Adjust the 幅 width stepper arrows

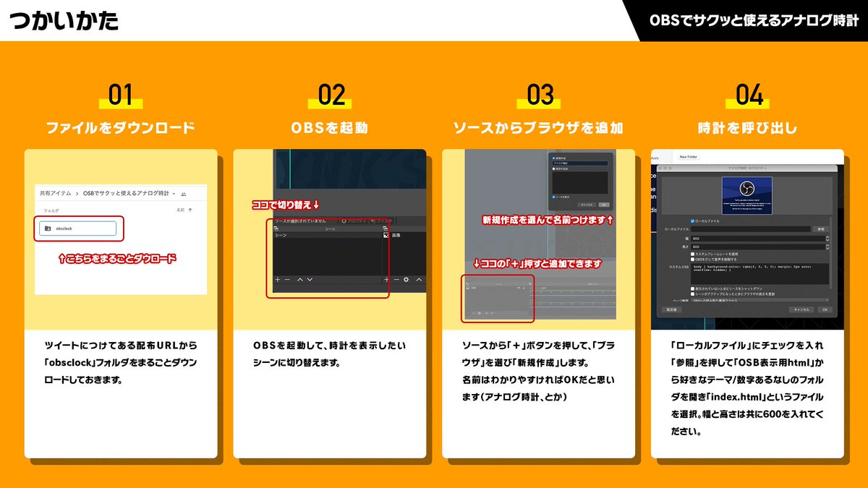coord(827,239)
